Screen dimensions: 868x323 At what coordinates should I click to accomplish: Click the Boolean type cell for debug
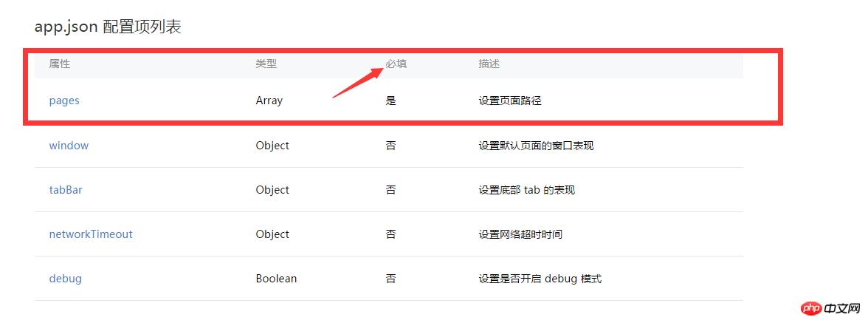276,279
